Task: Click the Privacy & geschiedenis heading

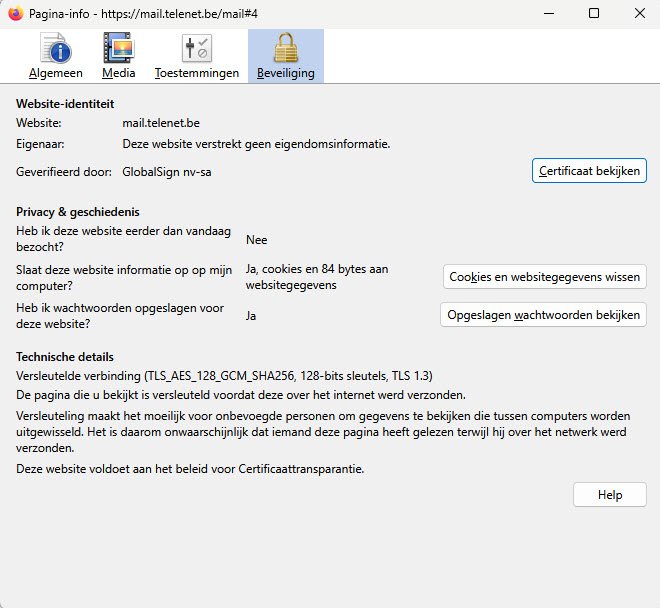Action: [77, 212]
